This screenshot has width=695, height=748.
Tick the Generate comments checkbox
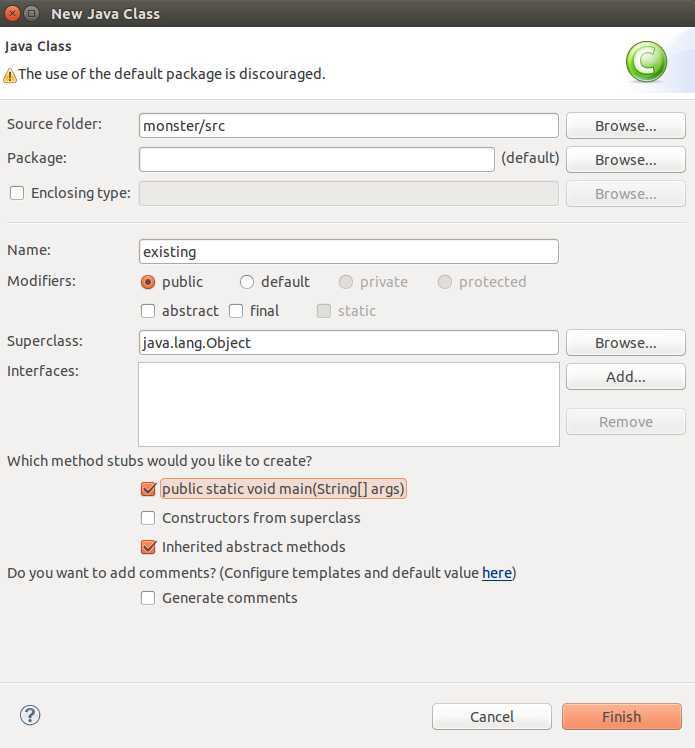[148, 598]
